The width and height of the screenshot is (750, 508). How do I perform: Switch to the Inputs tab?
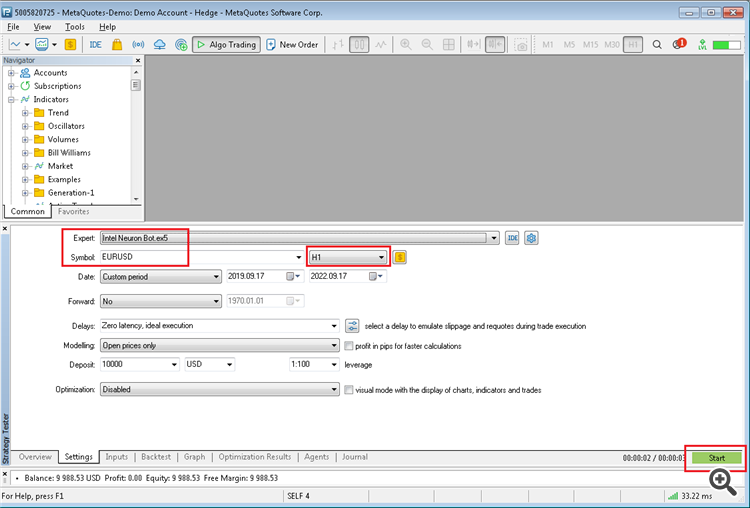point(117,457)
